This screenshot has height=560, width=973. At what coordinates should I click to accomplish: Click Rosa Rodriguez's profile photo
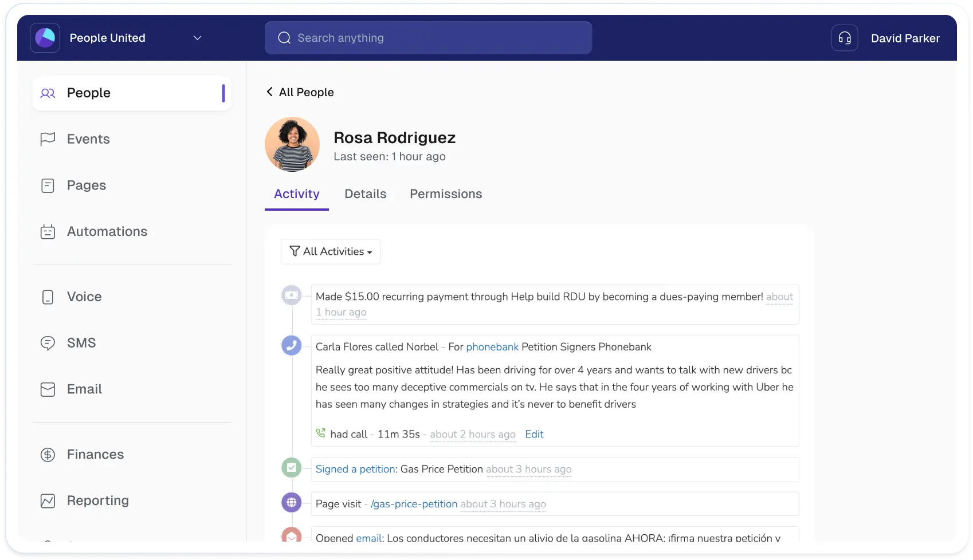tap(292, 145)
